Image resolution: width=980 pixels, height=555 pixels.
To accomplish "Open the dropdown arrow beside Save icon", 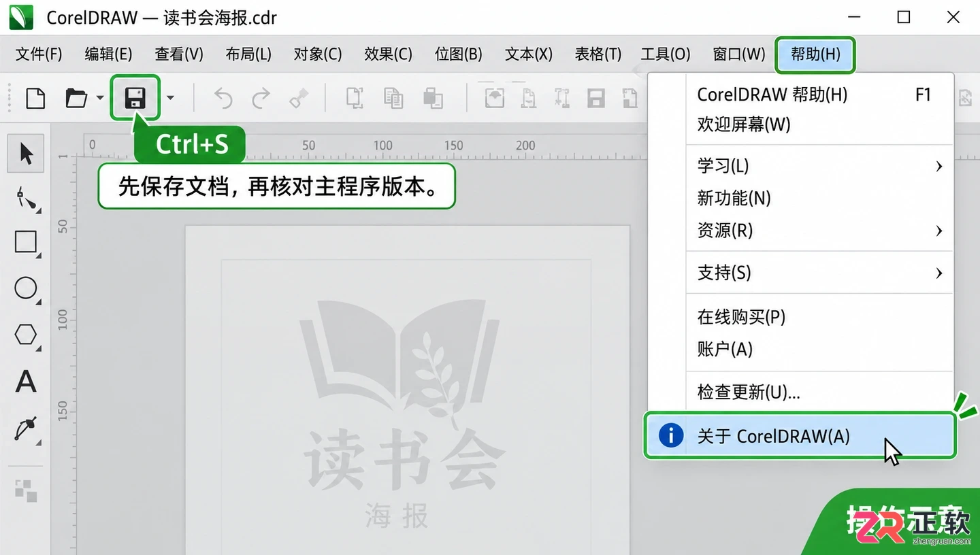I will coord(170,99).
